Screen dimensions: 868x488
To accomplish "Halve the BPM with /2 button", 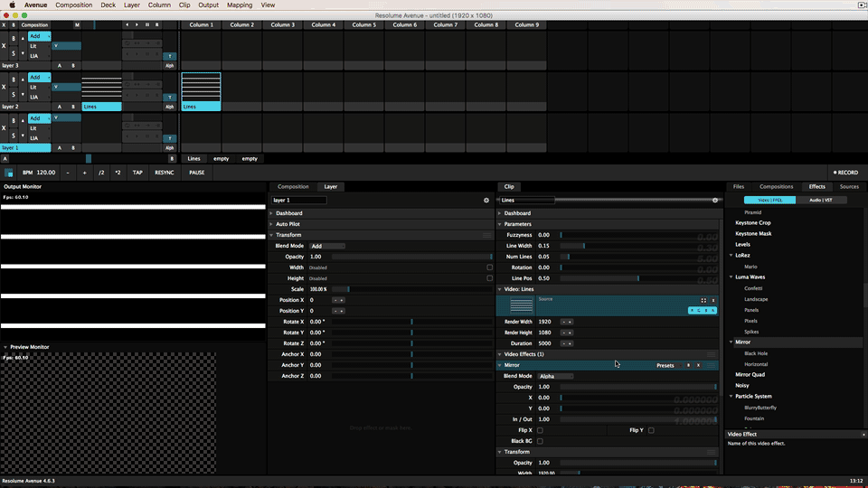I will pos(101,173).
